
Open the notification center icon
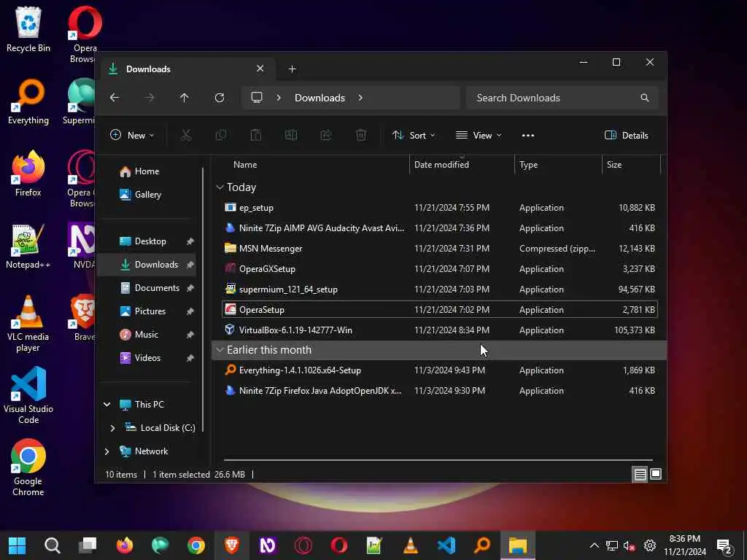click(724, 545)
